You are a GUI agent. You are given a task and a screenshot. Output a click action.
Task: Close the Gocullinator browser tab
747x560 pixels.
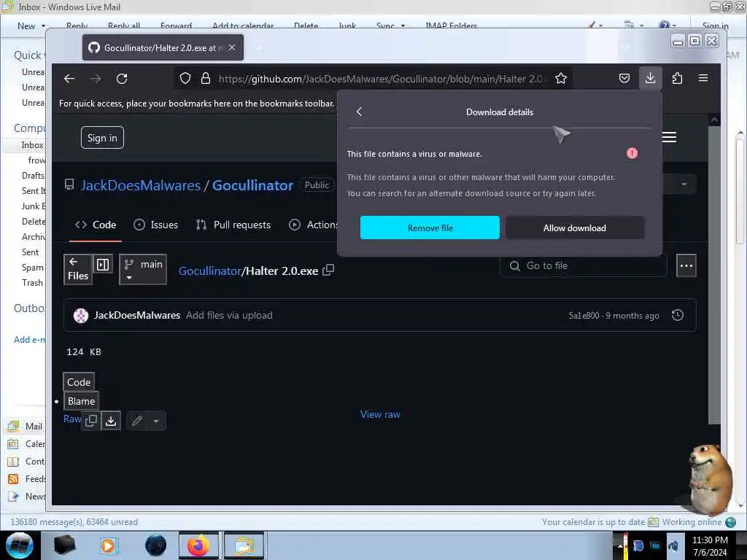coord(231,47)
